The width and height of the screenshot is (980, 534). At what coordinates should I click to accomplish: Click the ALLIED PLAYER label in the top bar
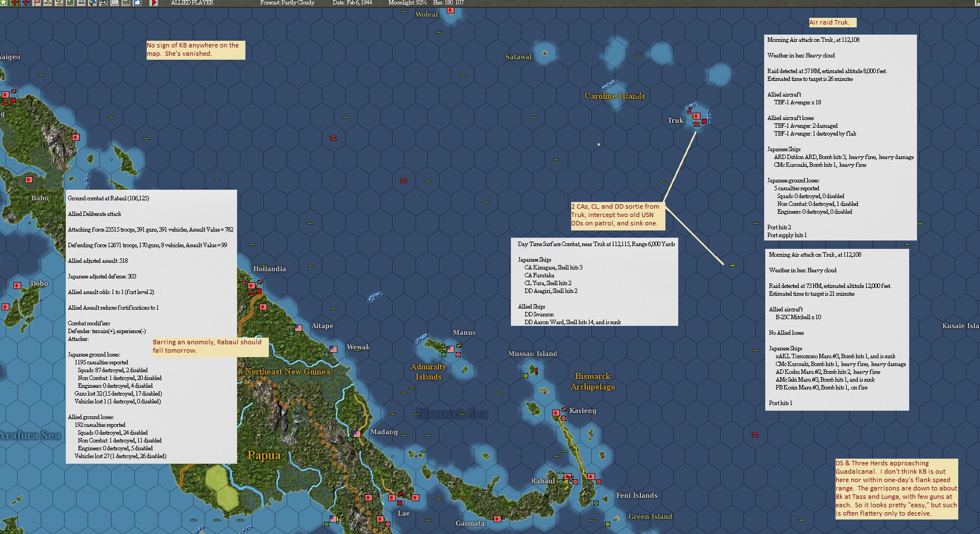[192, 3]
